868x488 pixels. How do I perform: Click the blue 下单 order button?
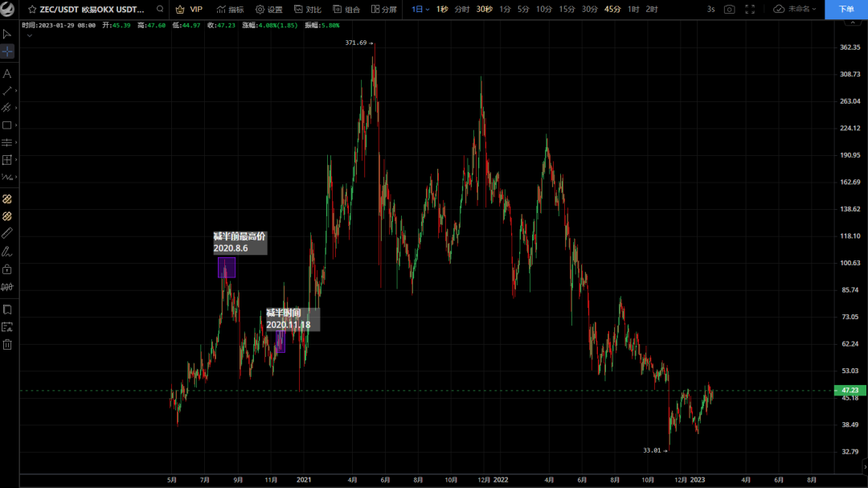(x=846, y=9)
